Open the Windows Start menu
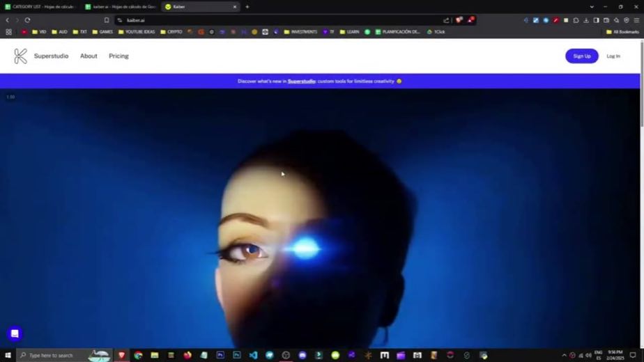Screen dimensions: 644x362 click(8, 356)
